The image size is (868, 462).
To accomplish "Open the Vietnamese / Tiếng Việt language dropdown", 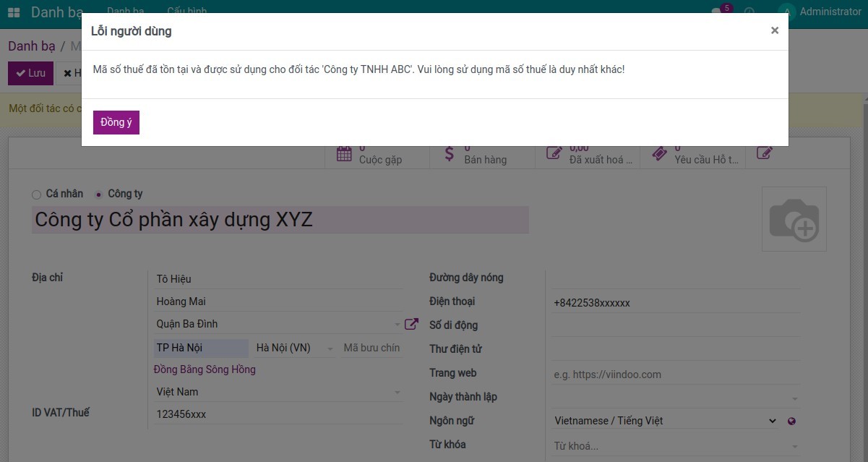I will click(x=665, y=421).
